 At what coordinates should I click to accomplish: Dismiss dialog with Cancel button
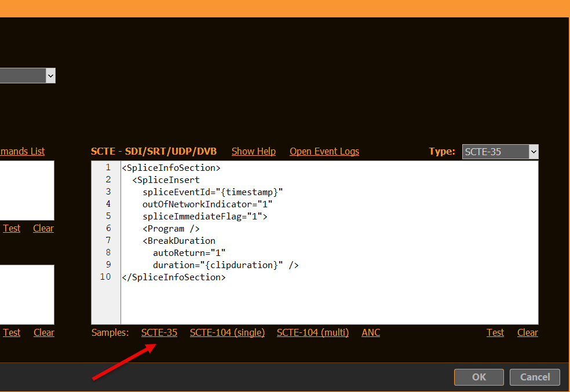point(535,377)
